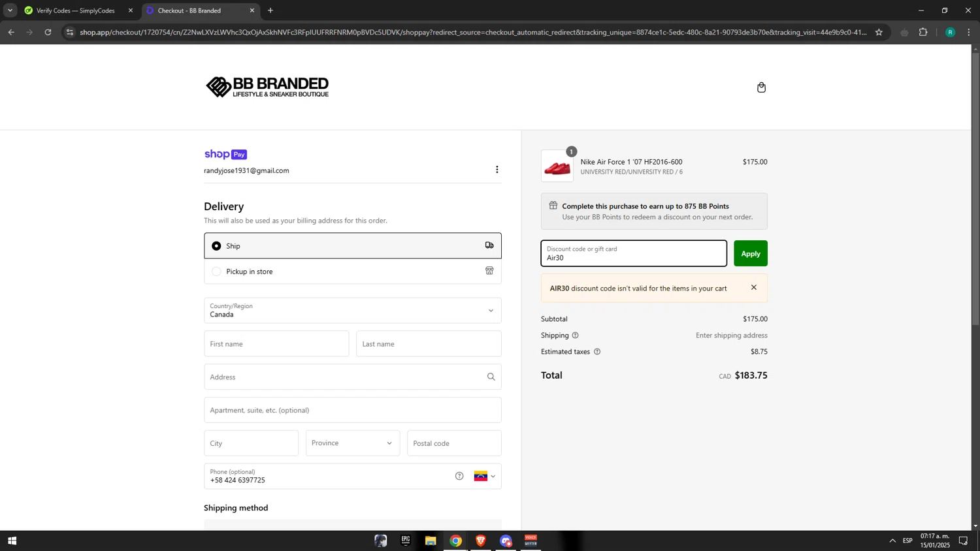
Task: Focus the Apartment, suite field
Action: click(353, 410)
